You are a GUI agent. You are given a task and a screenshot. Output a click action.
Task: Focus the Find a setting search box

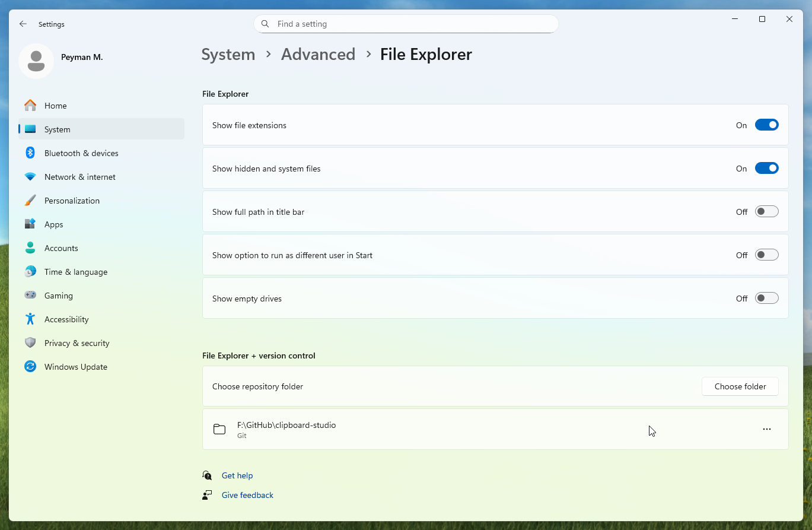click(x=406, y=24)
